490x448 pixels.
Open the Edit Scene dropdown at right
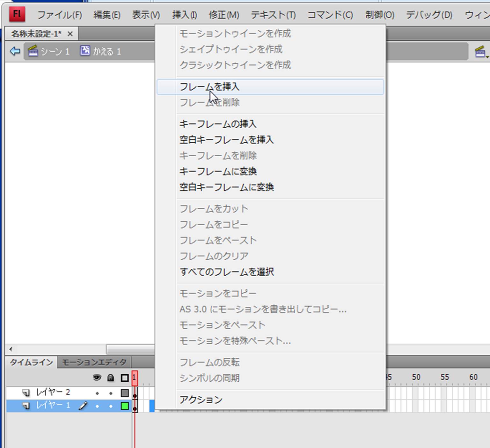481,52
